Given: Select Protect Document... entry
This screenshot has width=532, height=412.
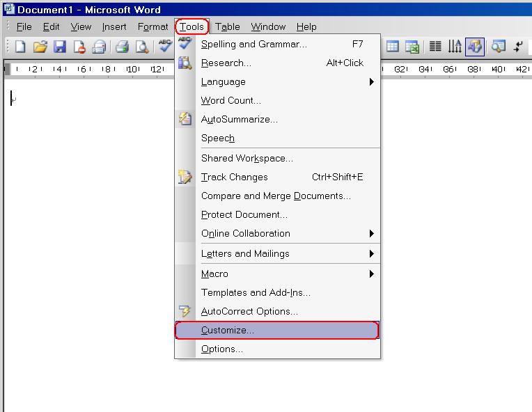Looking at the screenshot, I should tap(278, 214).
